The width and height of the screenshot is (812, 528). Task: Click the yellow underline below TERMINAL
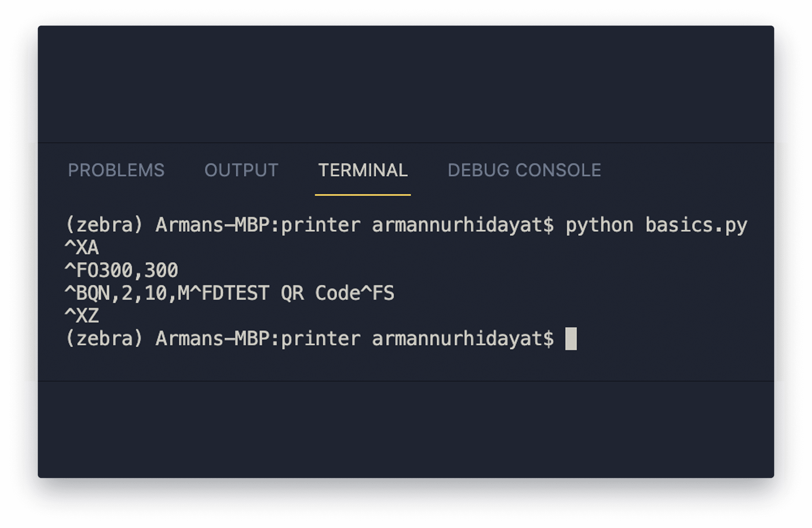click(363, 195)
